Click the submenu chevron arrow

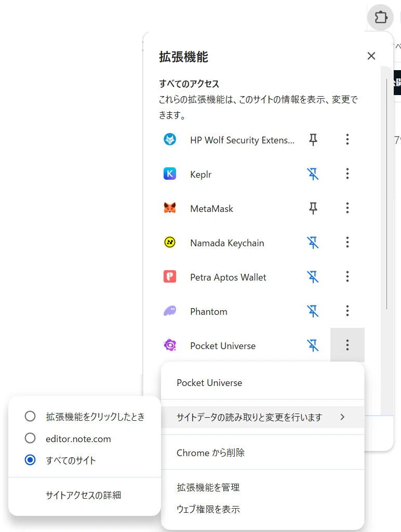click(x=342, y=417)
